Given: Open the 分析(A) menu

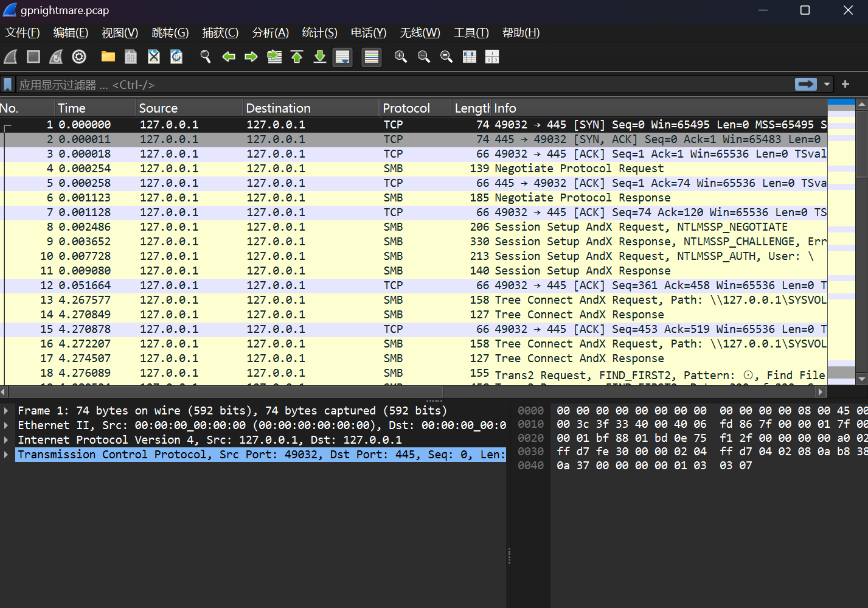Looking at the screenshot, I should coord(271,32).
